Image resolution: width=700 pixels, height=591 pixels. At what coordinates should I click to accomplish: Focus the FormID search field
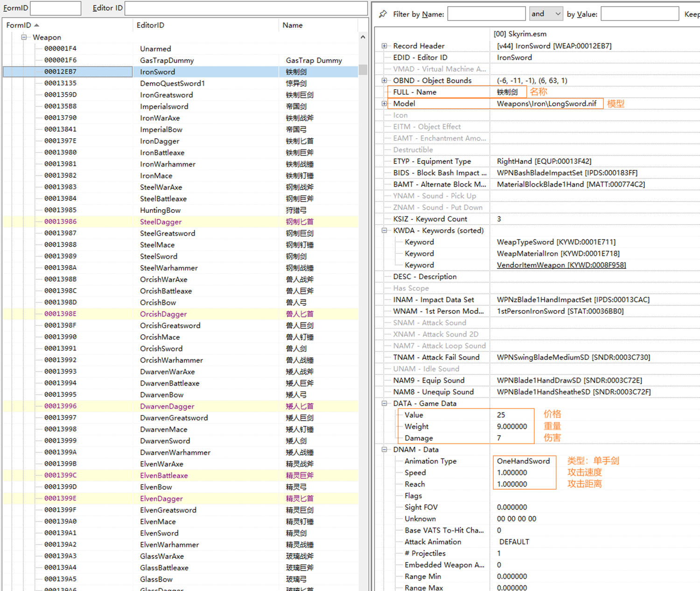click(x=56, y=8)
